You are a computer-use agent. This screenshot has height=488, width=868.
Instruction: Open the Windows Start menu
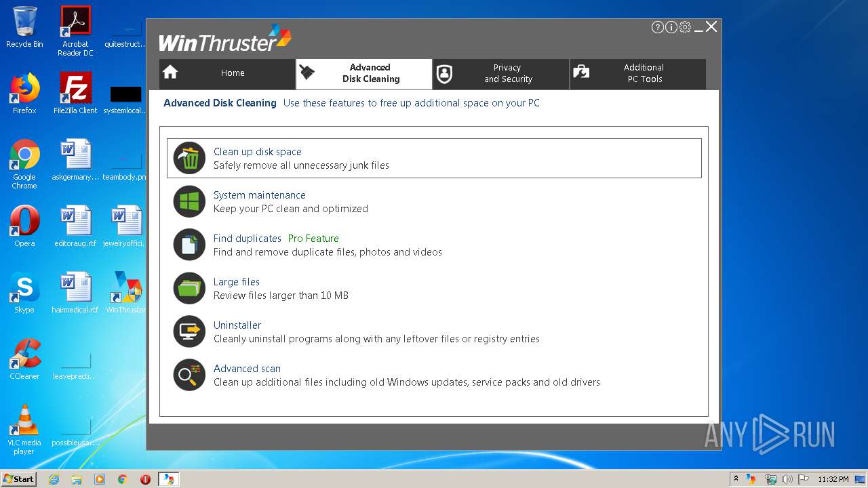19,479
